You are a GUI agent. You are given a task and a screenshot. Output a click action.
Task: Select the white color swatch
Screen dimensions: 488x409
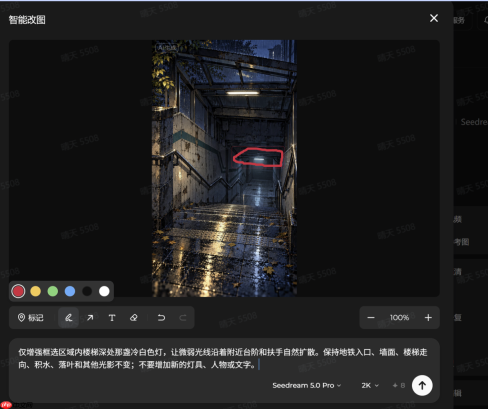tap(104, 291)
